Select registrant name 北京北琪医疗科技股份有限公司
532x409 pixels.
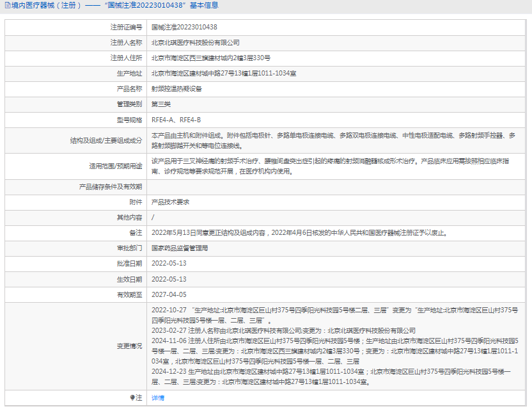point(196,43)
